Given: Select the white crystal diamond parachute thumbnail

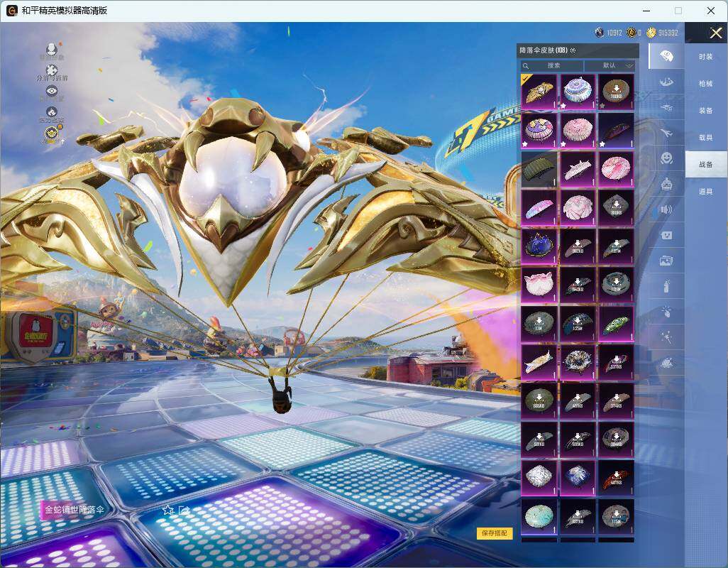Looking at the screenshot, I should point(539,478).
